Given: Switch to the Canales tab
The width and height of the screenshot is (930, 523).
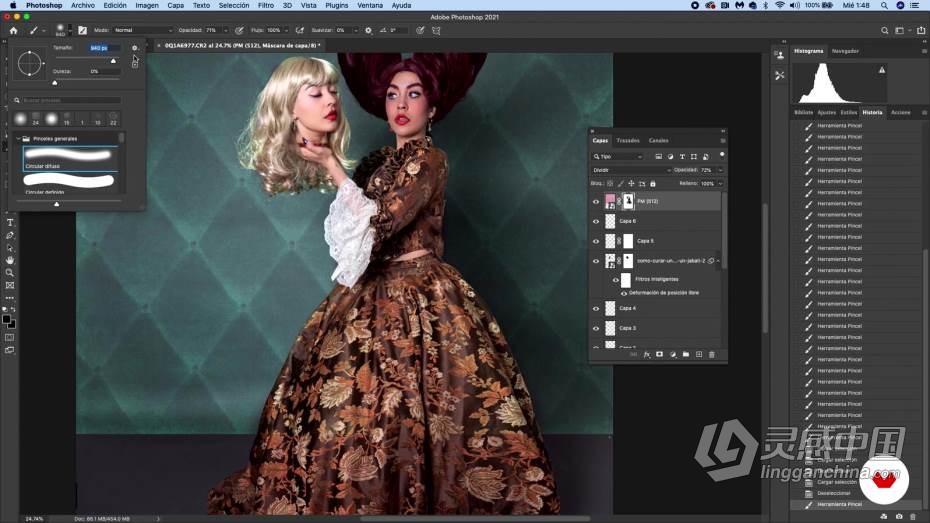Looking at the screenshot, I should coord(658,141).
